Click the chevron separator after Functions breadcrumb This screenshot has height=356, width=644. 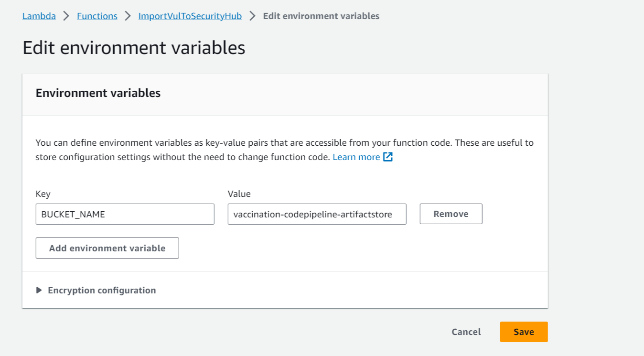128,16
